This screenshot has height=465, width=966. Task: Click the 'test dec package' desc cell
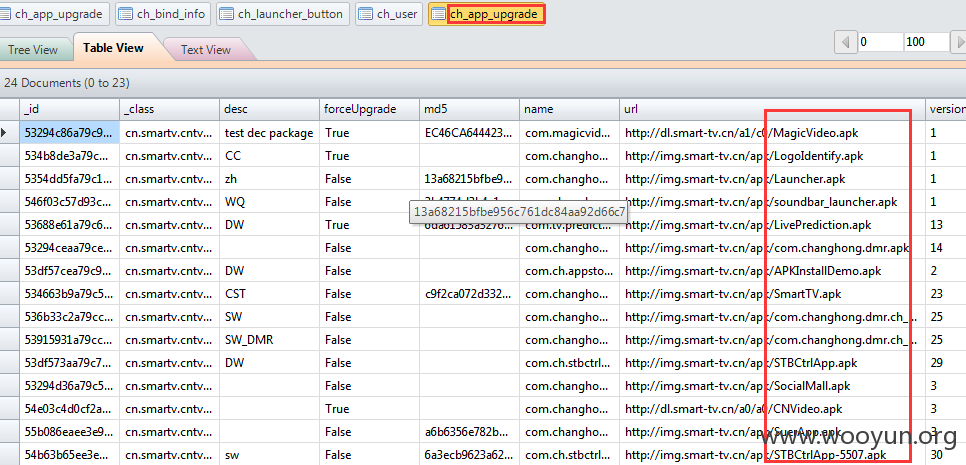(x=270, y=132)
